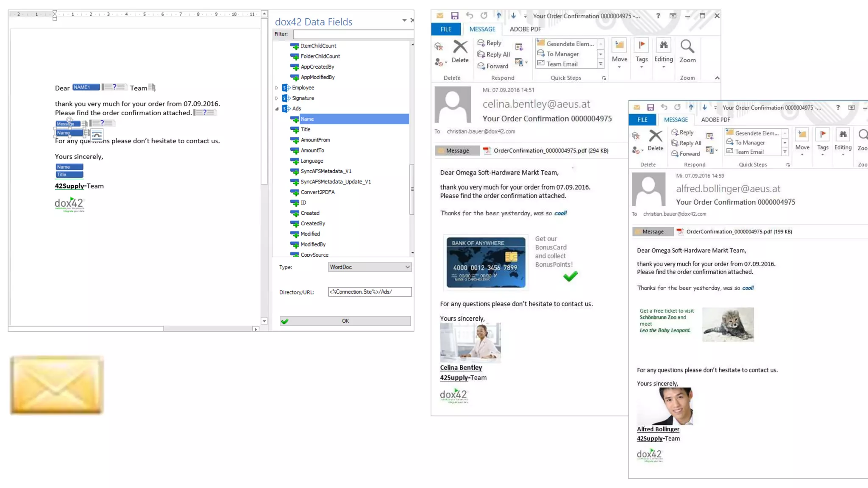Switch to ADOBE PDF tab in first email
Image resolution: width=868 pixels, height=488 pixels.
(x=525, y=29)
